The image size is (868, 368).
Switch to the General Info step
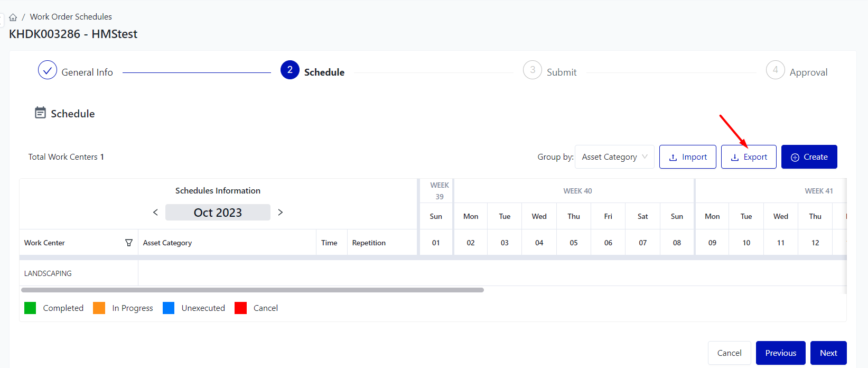[x=87, y=72]
